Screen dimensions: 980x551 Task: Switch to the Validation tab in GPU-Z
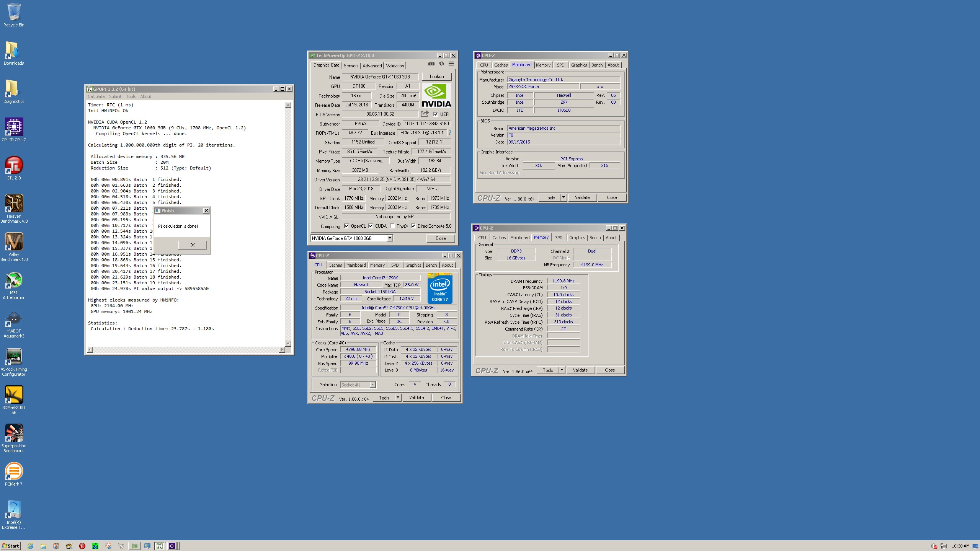click(395, 65)
